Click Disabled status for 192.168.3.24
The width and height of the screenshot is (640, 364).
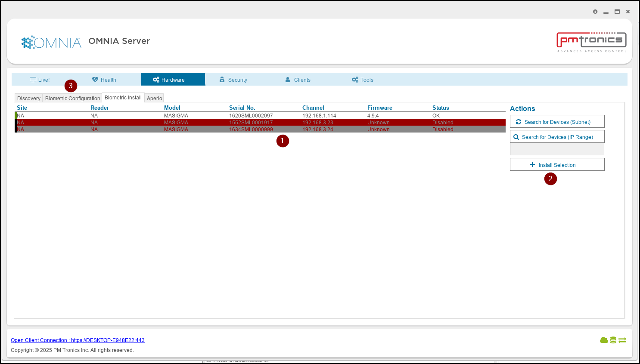click(443, 129)
